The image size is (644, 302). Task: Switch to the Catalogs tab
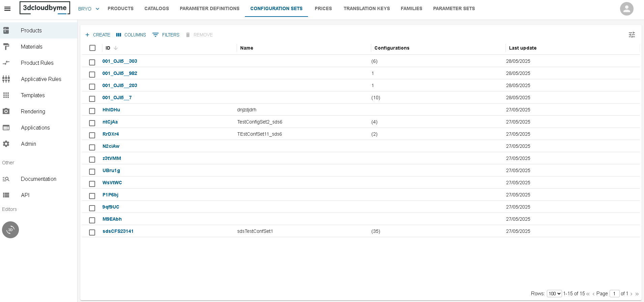(157, 8)
